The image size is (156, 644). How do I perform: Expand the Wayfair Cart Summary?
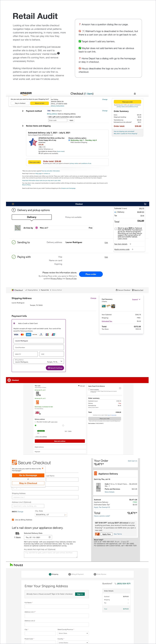pyautogui.click(x=136, y=299)
